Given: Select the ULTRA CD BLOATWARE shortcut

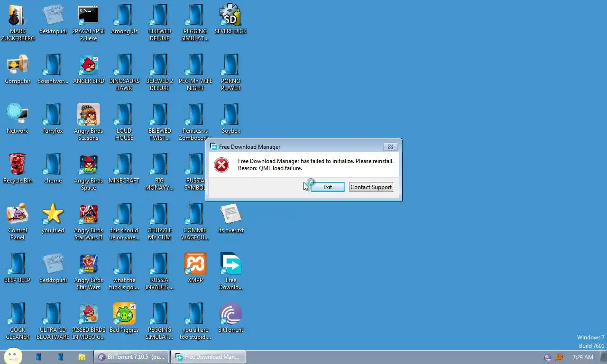Looking at the screenshot, I should click(x=53, y=321).
